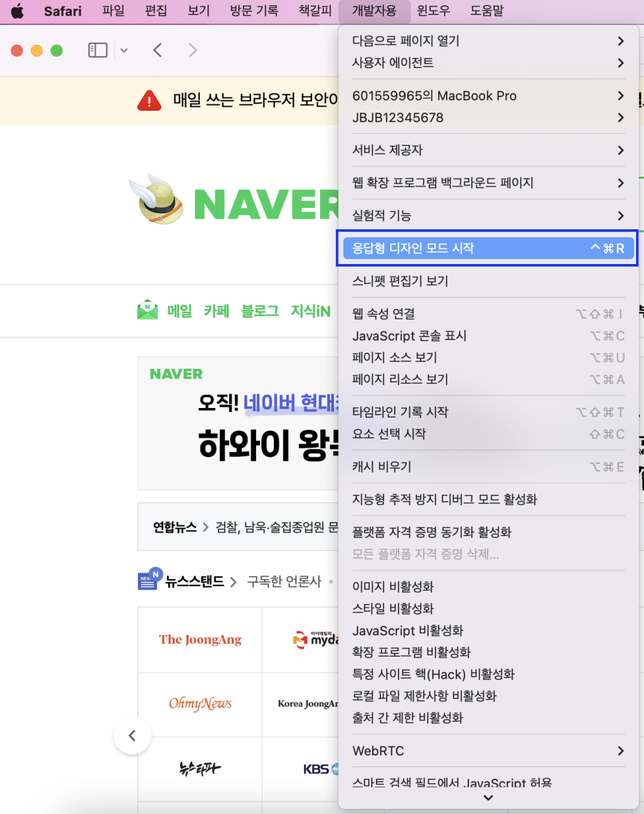
Task: Toggle 로컬 파일 제한사항 비활성화
Action: (x=488, y=697)
